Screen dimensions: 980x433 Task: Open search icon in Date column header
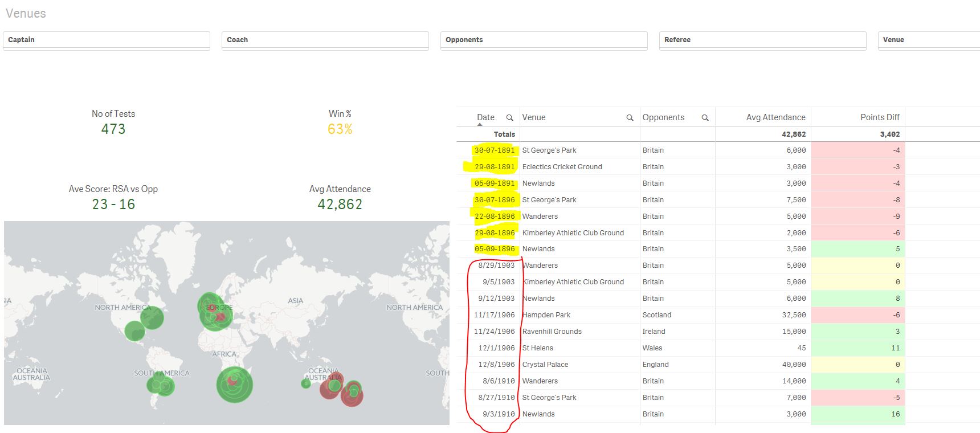(510, 117)
